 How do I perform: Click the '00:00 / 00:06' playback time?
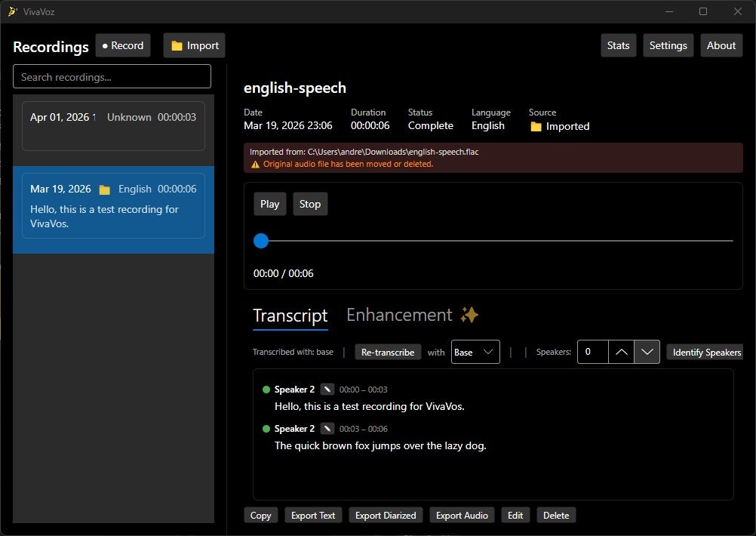tap(284, 273)
